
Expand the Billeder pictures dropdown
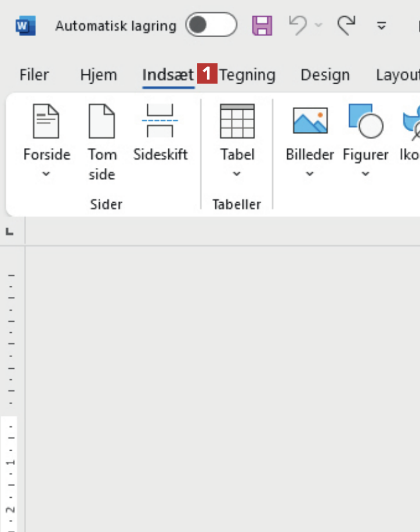[310, 174]
